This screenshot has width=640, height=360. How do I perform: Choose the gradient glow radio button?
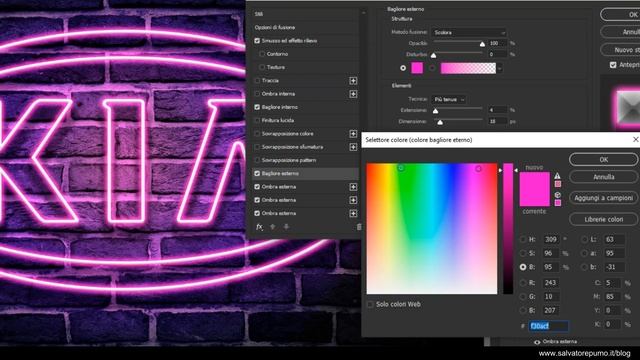click(x=432, y=68)
